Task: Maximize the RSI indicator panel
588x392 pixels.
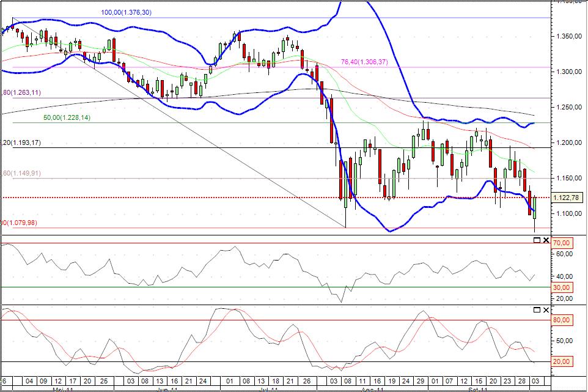Action: [x=537, y=240]
